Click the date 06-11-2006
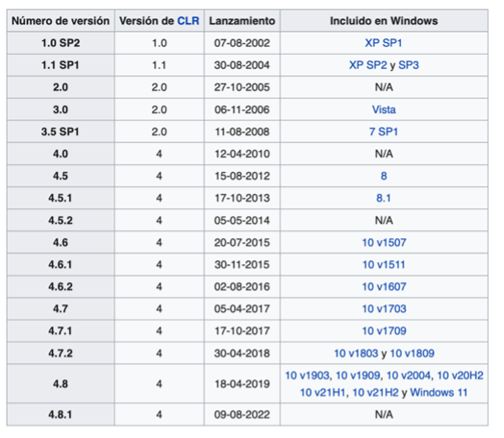 pyautogui.click(x=242, y=110)
